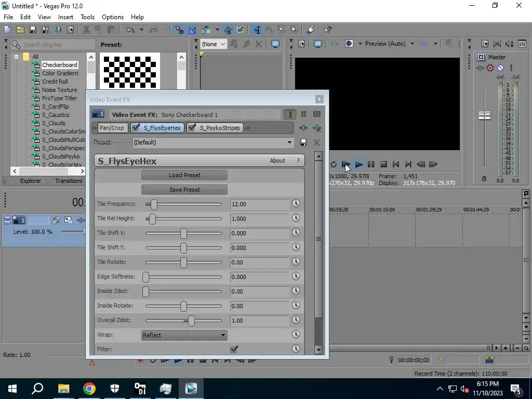Screen dimensions: 532x399
Task: Switch to the Explorer tab
Action: coord(31,181)
